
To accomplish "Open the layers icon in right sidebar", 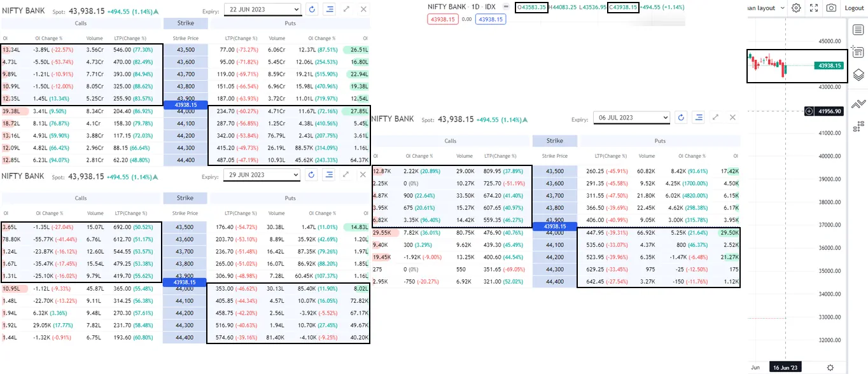I will pos(857,76).
